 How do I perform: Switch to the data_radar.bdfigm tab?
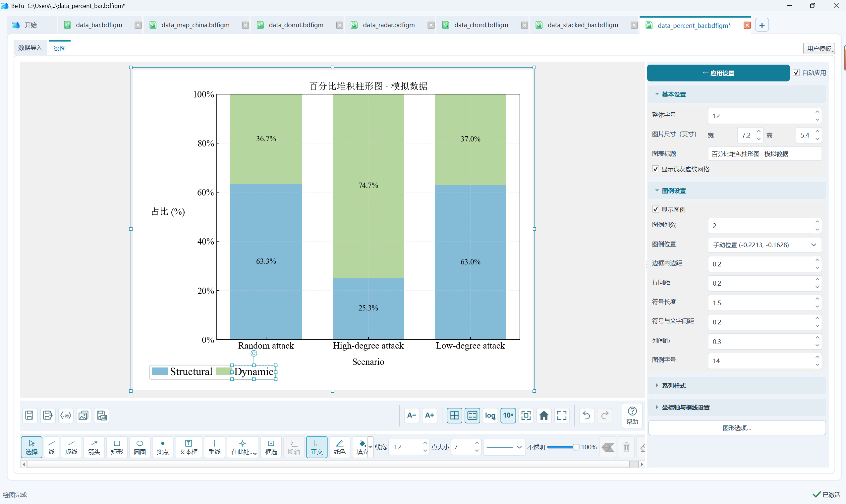388,25
